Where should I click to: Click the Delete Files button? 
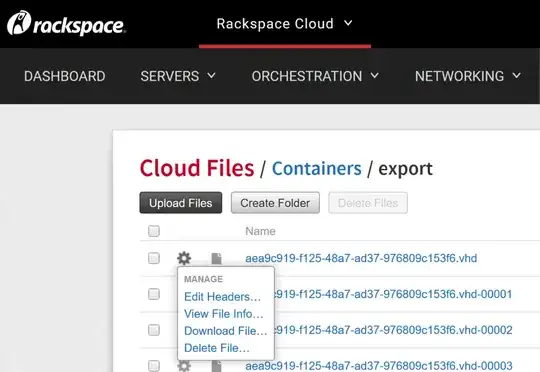coord(368,203)
